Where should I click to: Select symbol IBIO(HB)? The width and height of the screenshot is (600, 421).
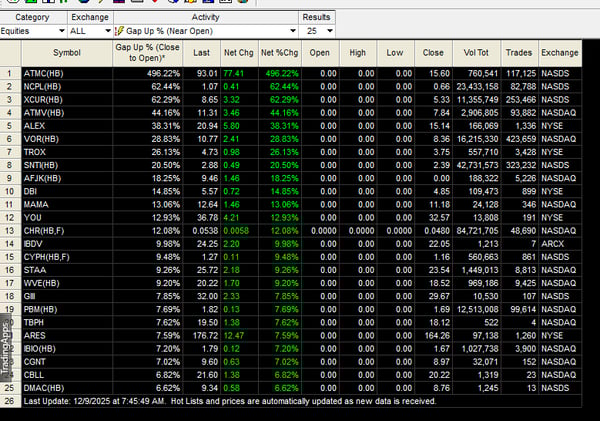[x=40, y=349]
